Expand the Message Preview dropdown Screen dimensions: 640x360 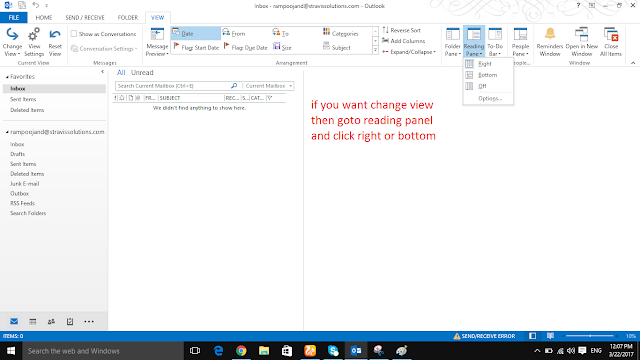(x=157, y=42)
